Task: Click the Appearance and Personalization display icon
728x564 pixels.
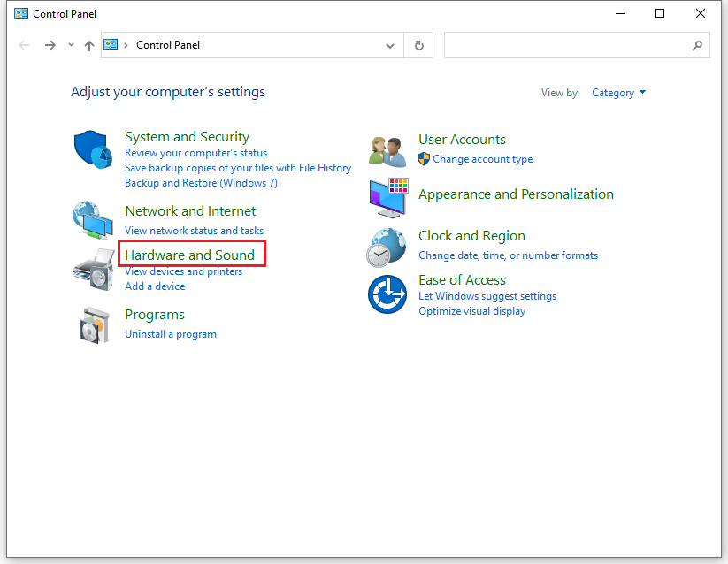Action: point(387,197)
